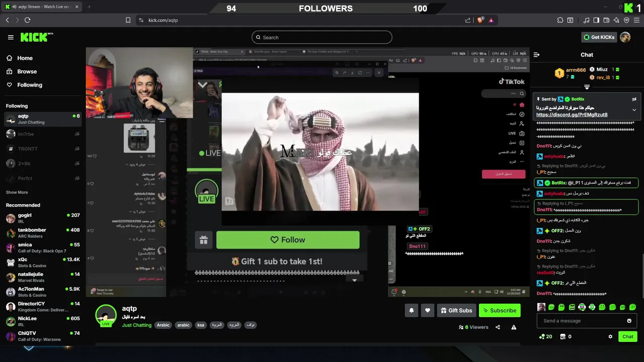Click arrm666 in chat leaderboard

tap(576, 70)
